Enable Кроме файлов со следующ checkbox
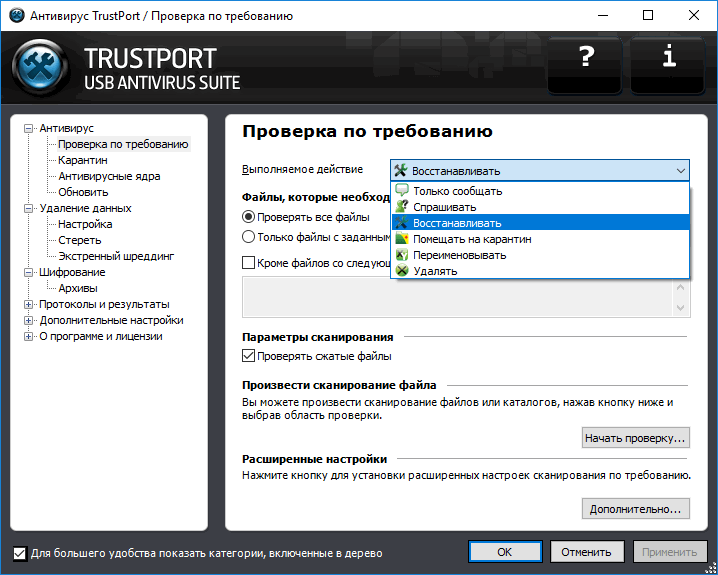The width and height of the screenshot is (718, 575). (x=248, y=263)
